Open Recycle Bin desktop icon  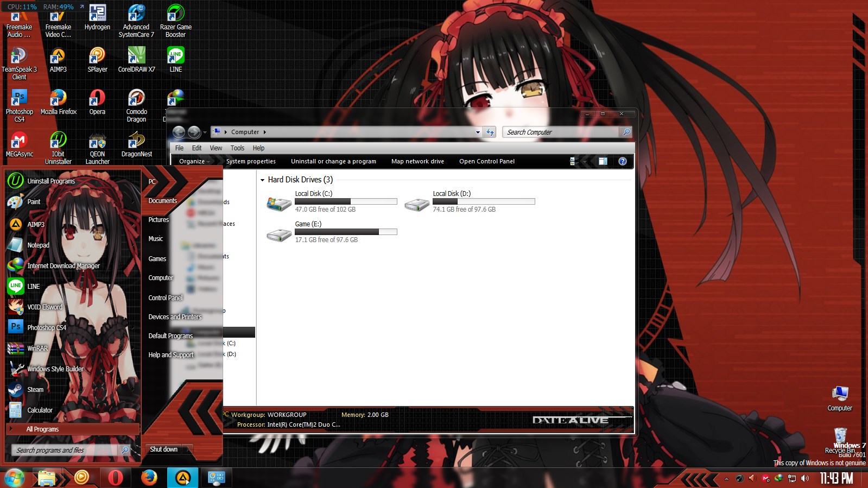click(x=840, y=440)
